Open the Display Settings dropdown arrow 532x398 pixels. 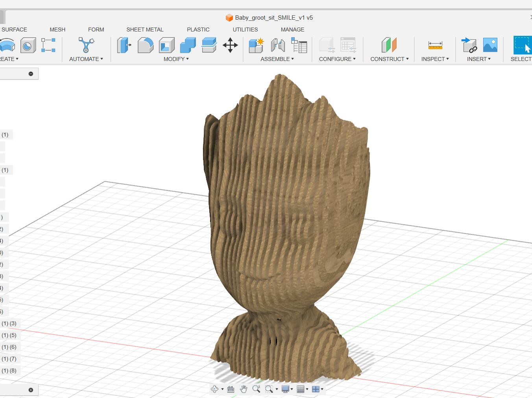click(x=292, y=389)
